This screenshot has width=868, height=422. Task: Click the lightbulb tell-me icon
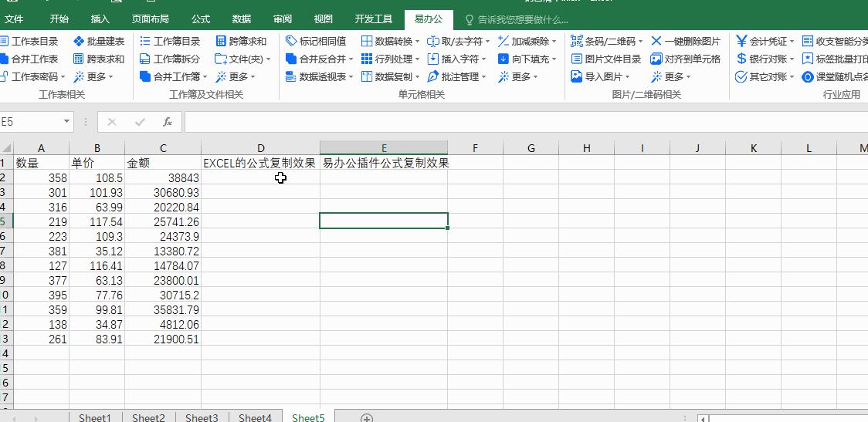[470, 20]
